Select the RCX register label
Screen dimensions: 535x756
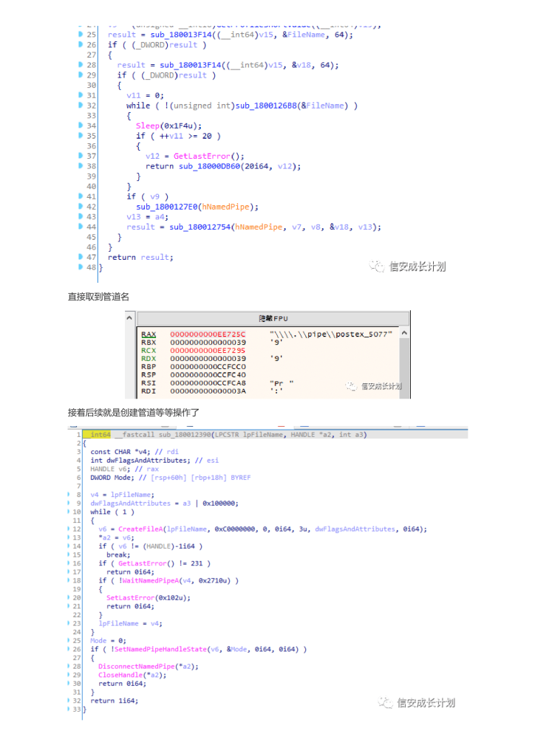pos(149,351)
